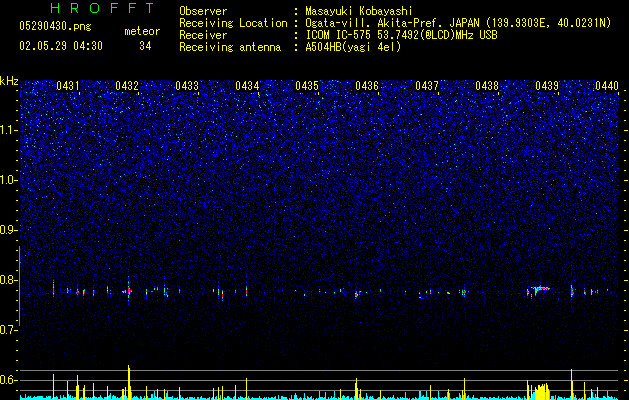
Task: Click the Receiving Location label
Action: pos(233,23)
